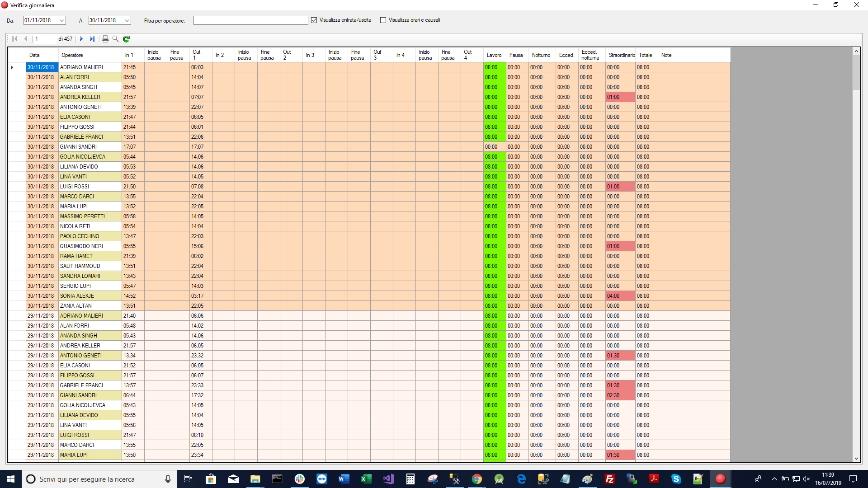Select MARIA LUPI on 29/11/2018
The image size is (868, 488).
click(x=90, y=455)
